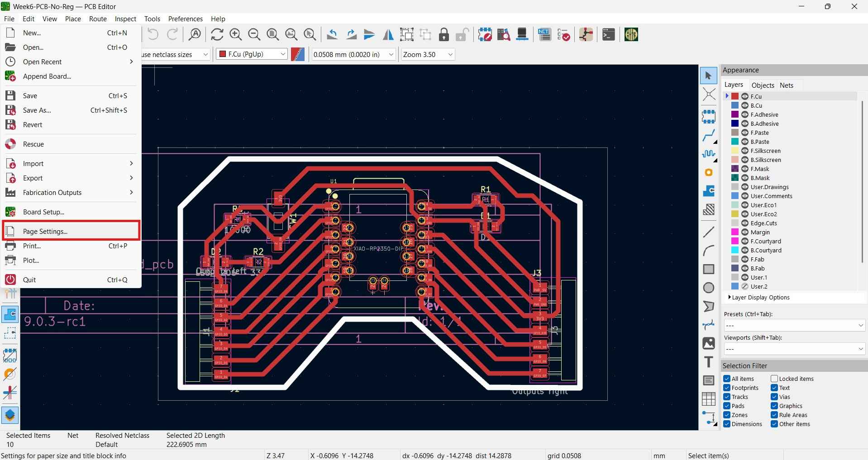Select the Add Image tool
The image size is (868, 460).
coord(709,343)
